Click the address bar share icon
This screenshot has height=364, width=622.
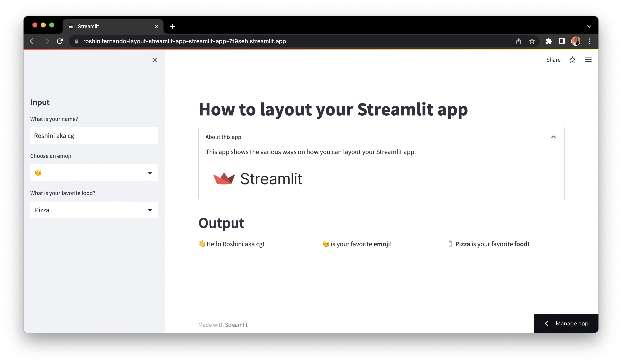(518, 41)
